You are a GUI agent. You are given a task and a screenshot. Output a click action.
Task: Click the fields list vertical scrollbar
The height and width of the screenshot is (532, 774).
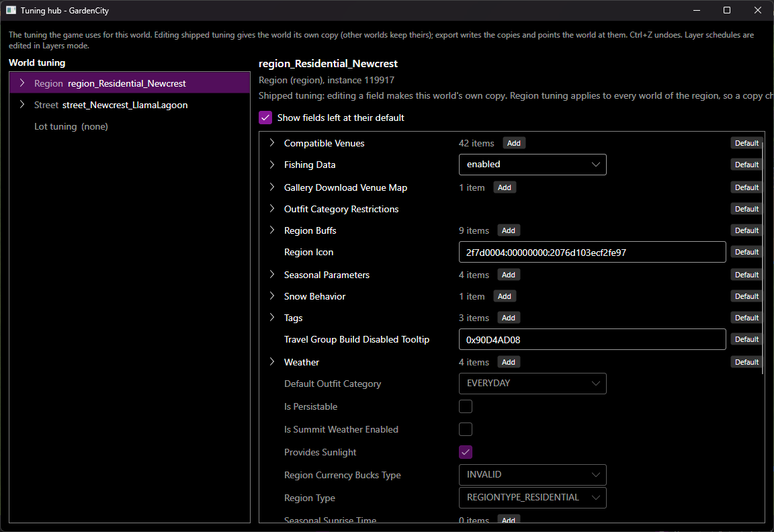(x=763, y=257)
